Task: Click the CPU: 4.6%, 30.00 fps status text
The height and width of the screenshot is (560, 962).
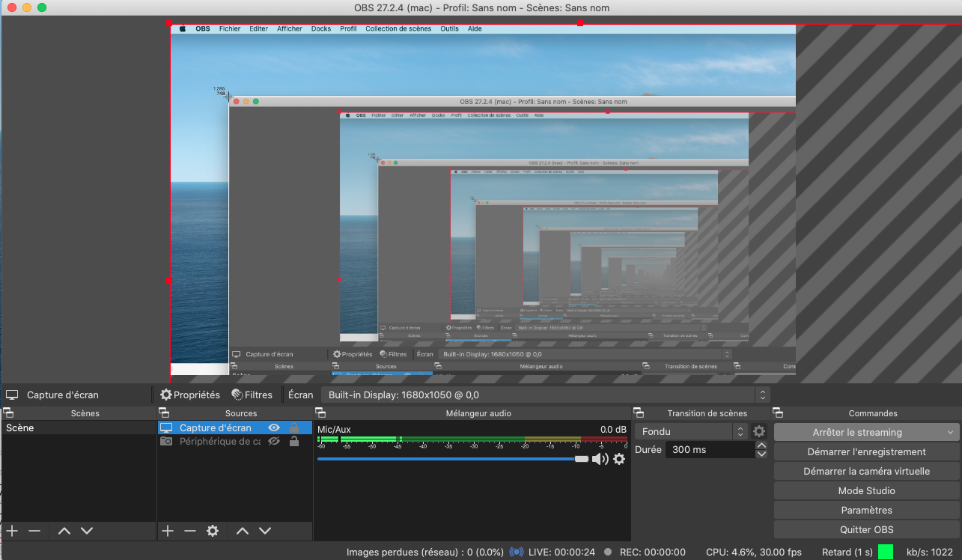Action: coord(754,552)
